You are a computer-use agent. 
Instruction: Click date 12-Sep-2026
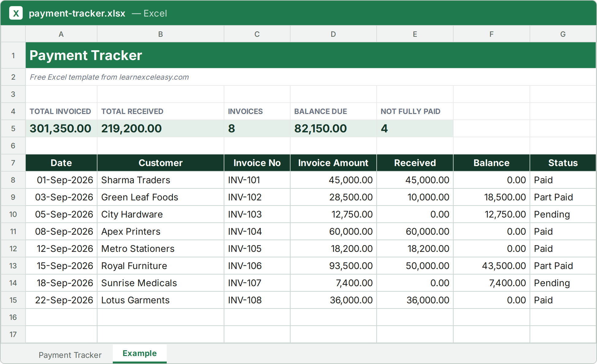point(61,248)
